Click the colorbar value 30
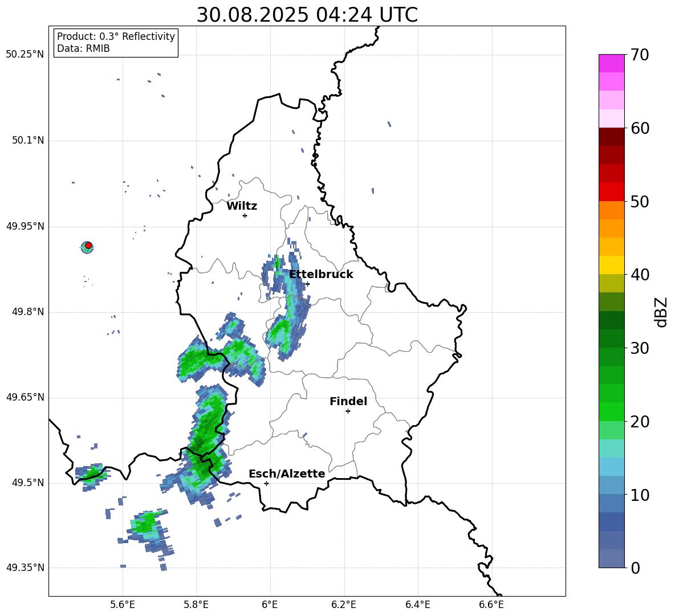 click(x=640, y=348)
